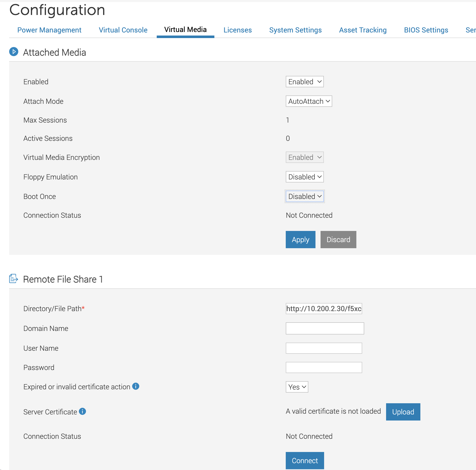
Task: Open the Enabled dropdown for Attached Media
Action: [x=305, y=82]
